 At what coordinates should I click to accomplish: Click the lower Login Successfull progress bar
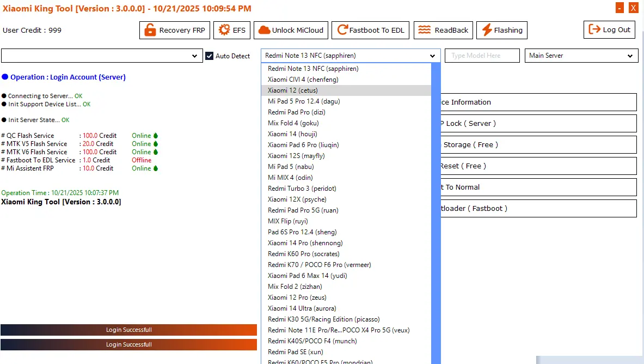click(x=128, y=345)
